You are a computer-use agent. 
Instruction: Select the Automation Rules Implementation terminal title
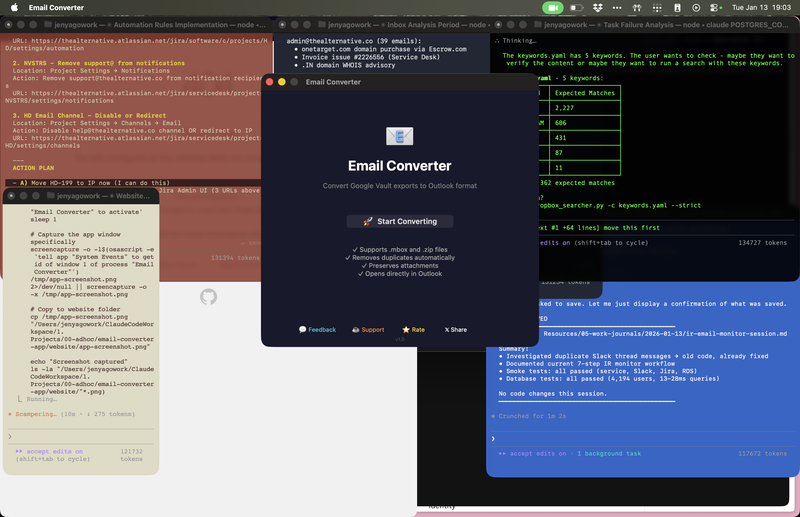tap(160, 24)
